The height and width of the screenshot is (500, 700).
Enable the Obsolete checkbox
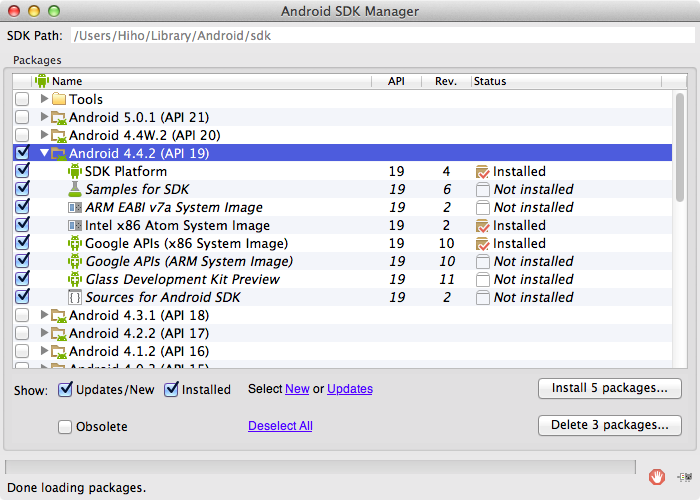click(x=66, y=427)
